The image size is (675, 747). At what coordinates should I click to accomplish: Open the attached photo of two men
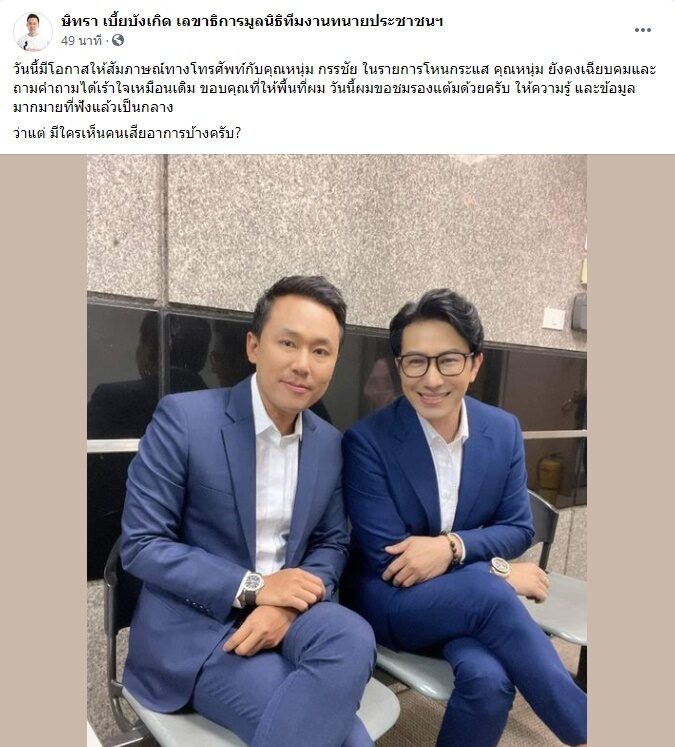[337, 450]
